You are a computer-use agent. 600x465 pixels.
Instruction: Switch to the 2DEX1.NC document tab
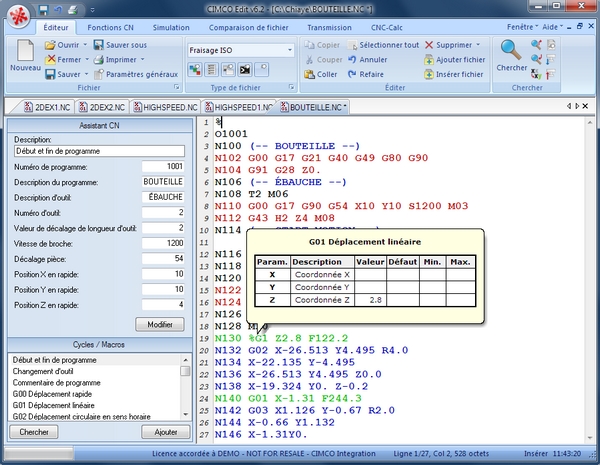47,108
